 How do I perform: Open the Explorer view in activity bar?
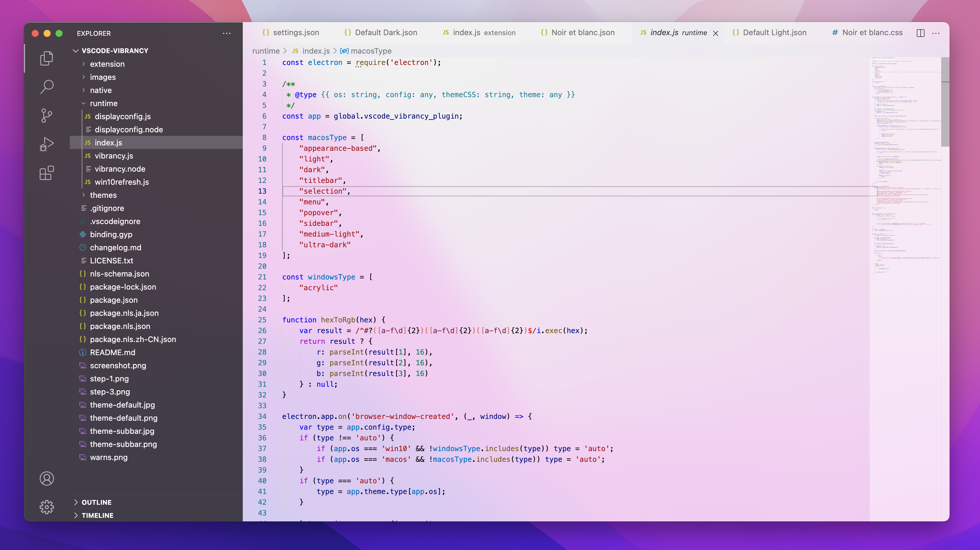47,58
